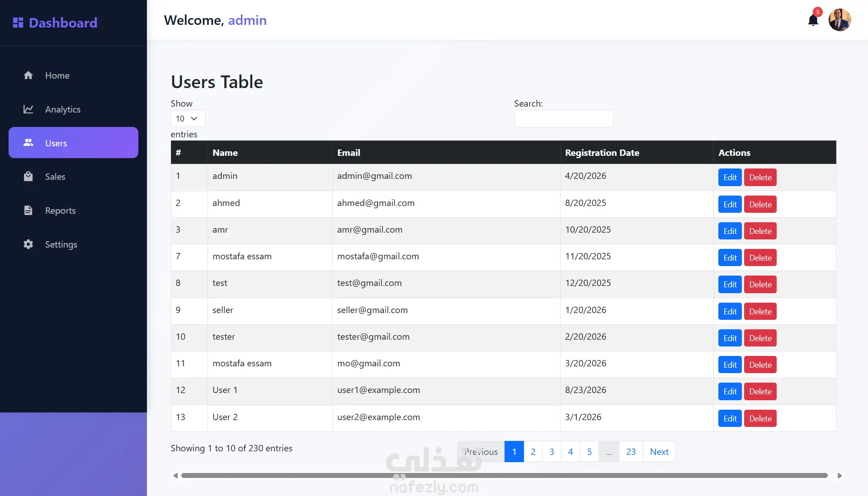The image size is (868, 496).
Task: Go to pagination page 5
Action: [x=590, y=452]
